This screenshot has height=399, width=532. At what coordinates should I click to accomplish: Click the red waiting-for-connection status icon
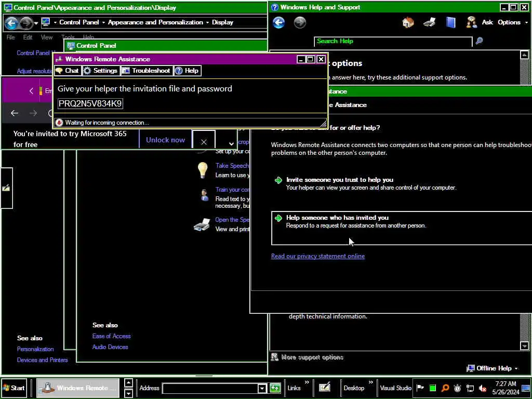pyautogui.click(x=59, y=123)
